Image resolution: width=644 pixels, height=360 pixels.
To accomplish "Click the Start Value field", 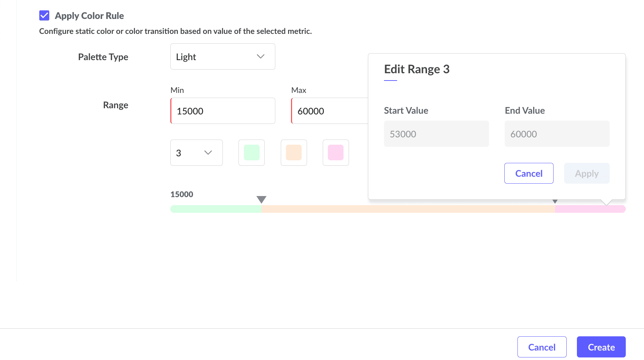I will 436,134.
